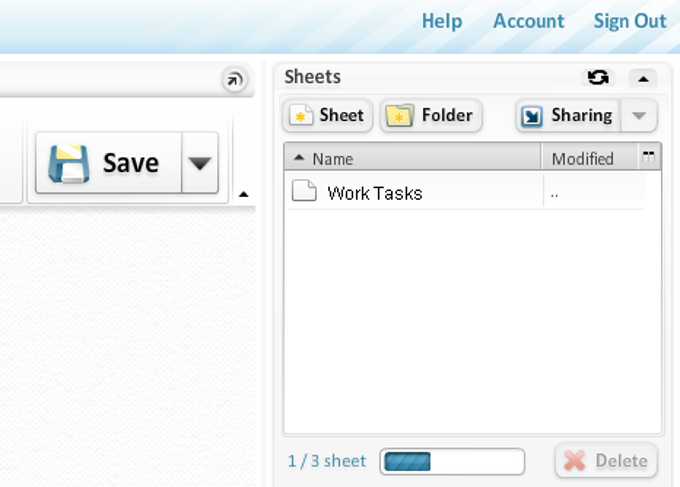Image resolution: width=680 pixels, height=487 pixels.
Task: Click the Work Tasks document icon
Action: [304, 190]
